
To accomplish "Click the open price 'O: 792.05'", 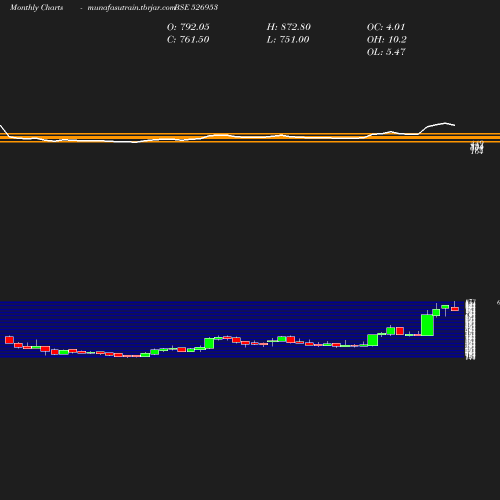I will click(188, 27).
